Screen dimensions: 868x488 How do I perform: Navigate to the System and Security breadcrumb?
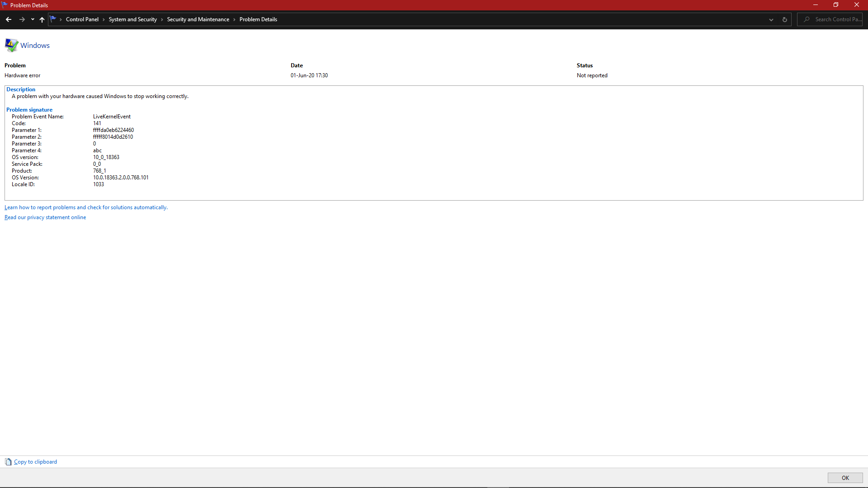[132, 19]
